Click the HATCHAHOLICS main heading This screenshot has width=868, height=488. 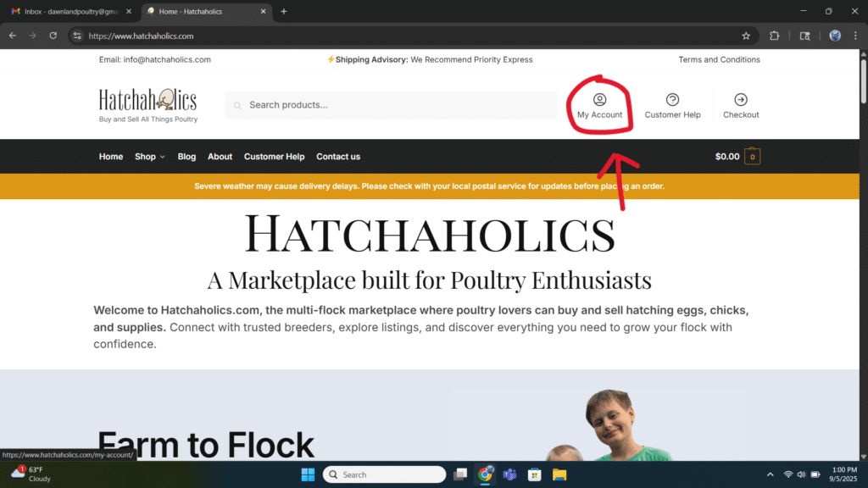430,234
